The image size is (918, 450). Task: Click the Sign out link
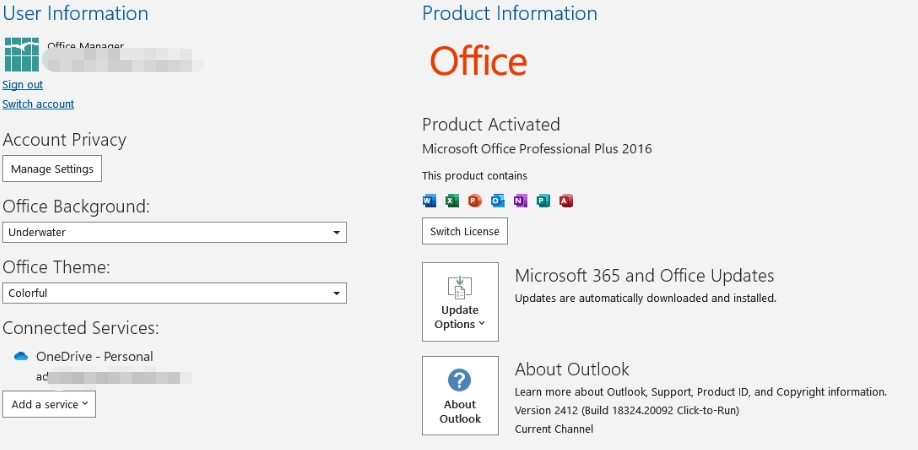click(22, 85)
